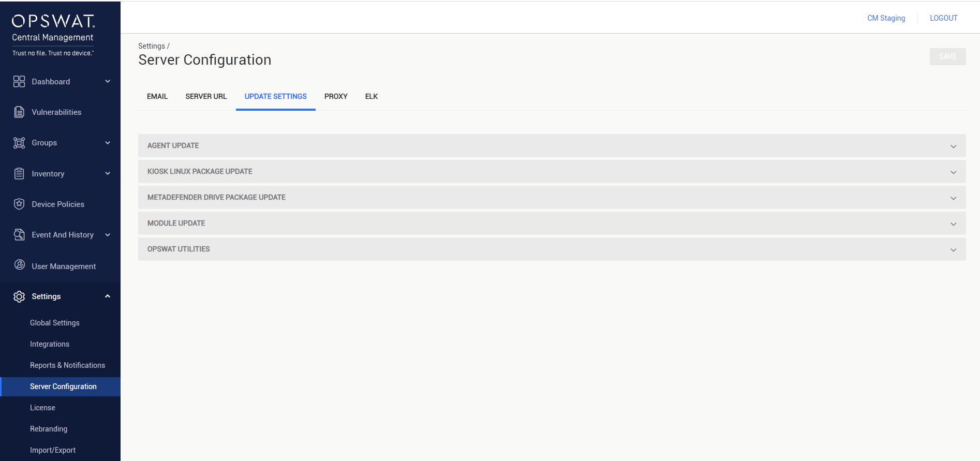
Task: Open Rebranding in sidebar
Action: 49,429
